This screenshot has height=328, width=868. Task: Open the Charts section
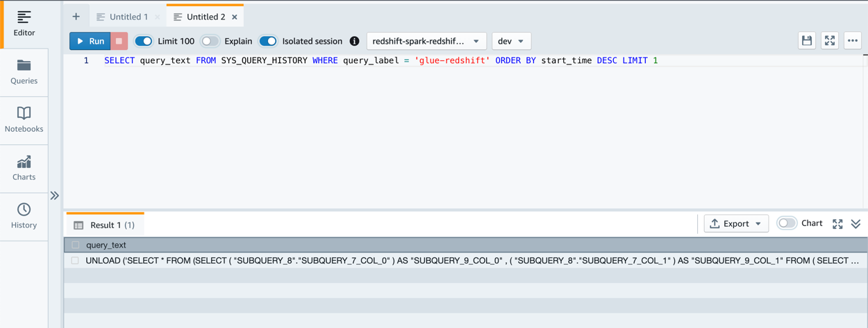(x=24, y=168)
